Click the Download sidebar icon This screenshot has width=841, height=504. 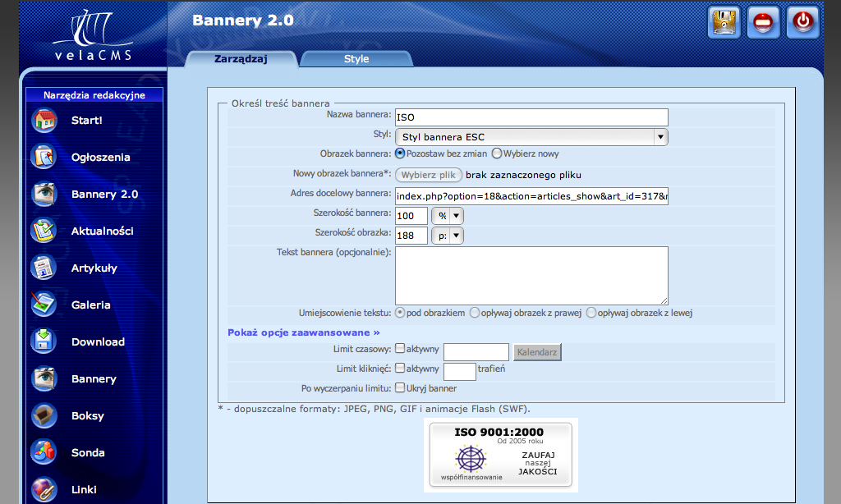point(44,342)
